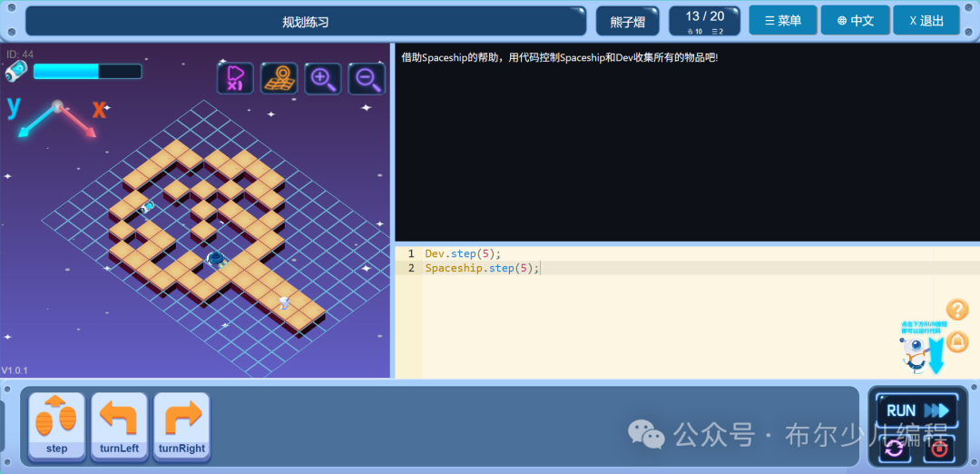
Task: Click code line Dev.step(5);
Action: pyautogui.click(x=463, y=254)
